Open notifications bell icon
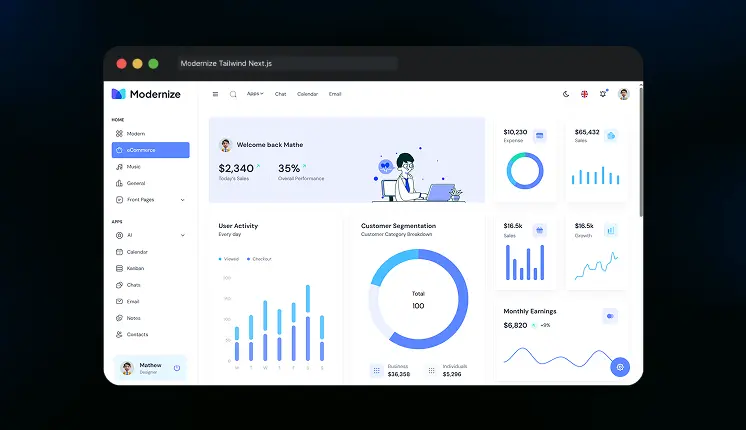The image size is (746, 430). (603, 94)
